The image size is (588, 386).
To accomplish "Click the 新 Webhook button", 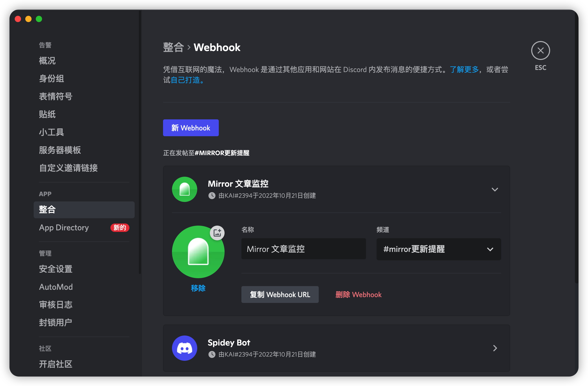I will point(191,128).
